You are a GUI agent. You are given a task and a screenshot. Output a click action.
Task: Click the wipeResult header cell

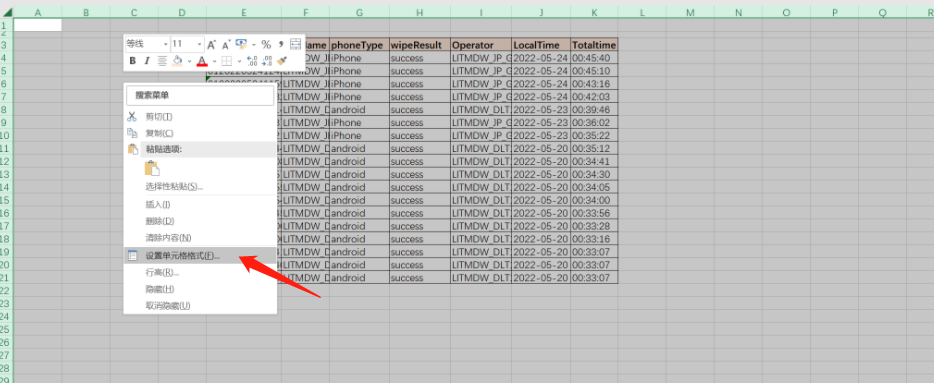pyautogui.click(x=420, y=45)
